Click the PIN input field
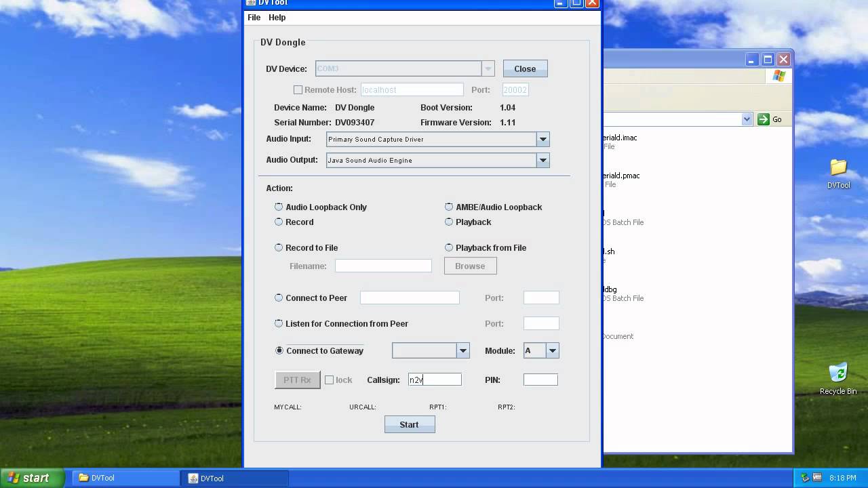The image size is (868, 488). [x=540, y=380]
